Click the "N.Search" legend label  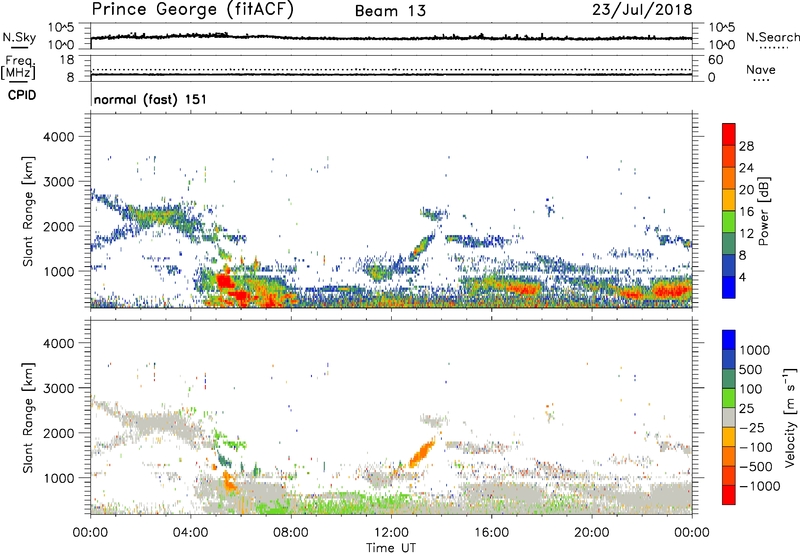pos(772,37)
